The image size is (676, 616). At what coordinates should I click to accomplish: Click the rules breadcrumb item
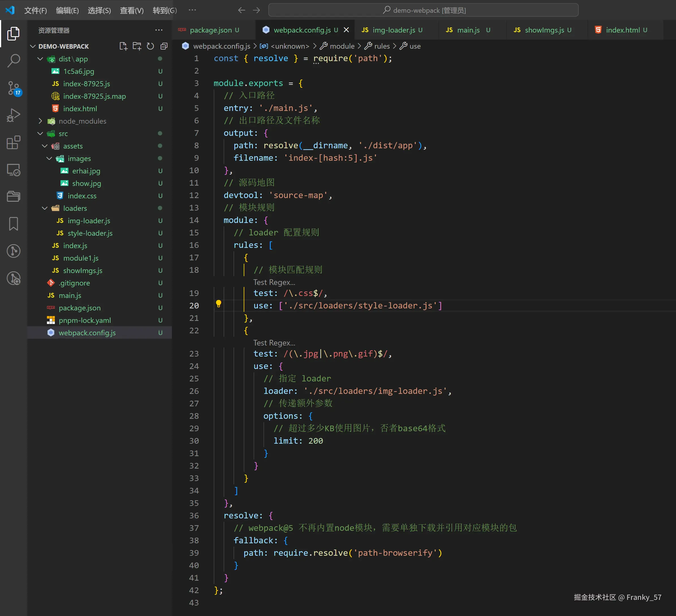point(382,46)
